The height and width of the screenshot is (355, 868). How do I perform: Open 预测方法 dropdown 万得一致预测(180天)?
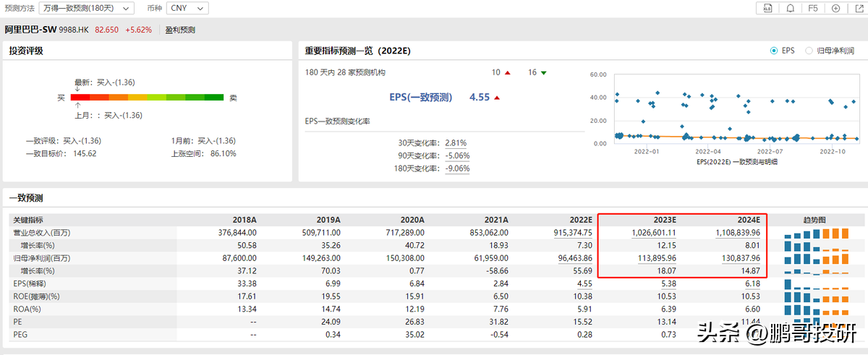(x=87, y=8)
